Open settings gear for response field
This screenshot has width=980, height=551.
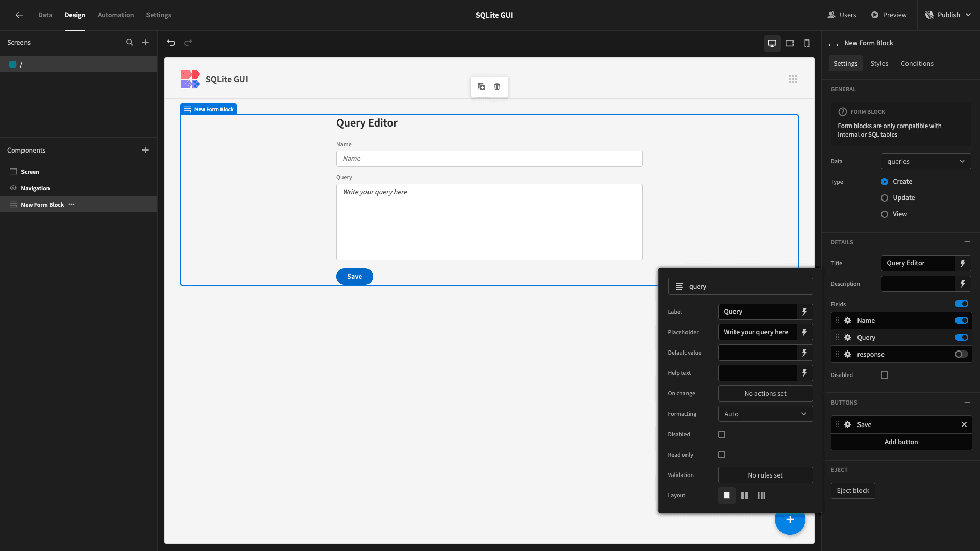coord(848,354)
